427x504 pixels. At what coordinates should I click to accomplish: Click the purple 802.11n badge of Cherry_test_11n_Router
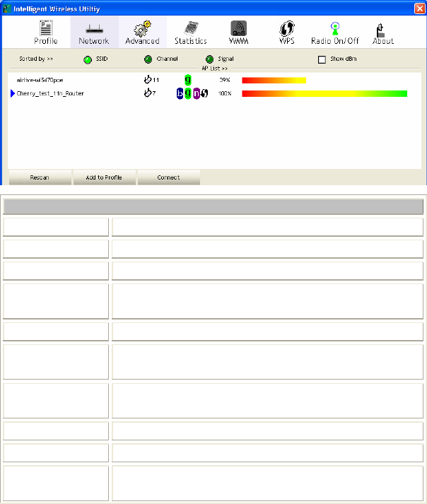(x=196, y=93)
